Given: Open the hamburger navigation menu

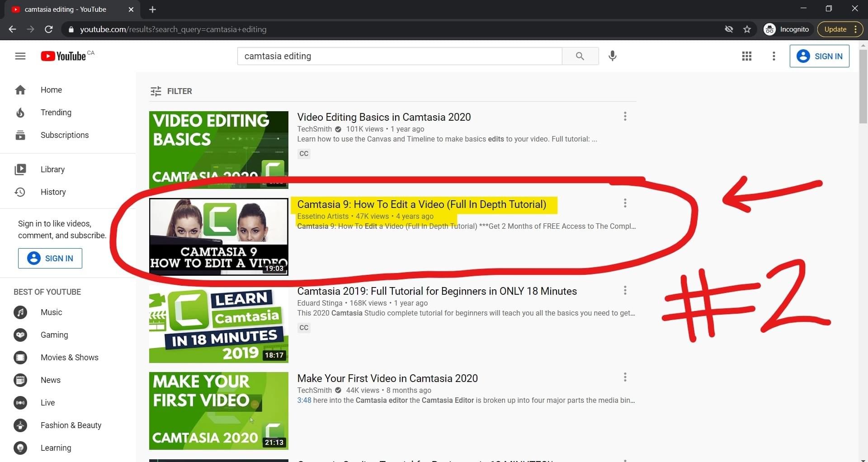Looking at the screenshot, I should [x=20, y=56].
